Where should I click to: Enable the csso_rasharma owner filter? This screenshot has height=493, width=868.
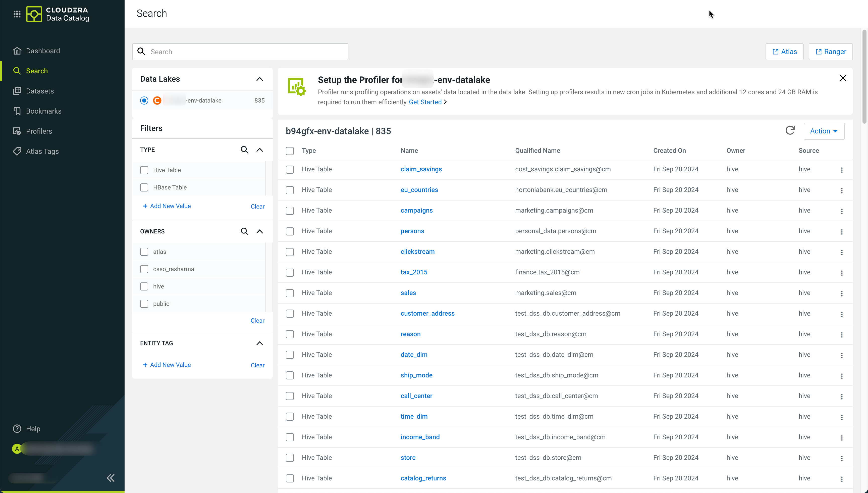click(x=144, y=269)
